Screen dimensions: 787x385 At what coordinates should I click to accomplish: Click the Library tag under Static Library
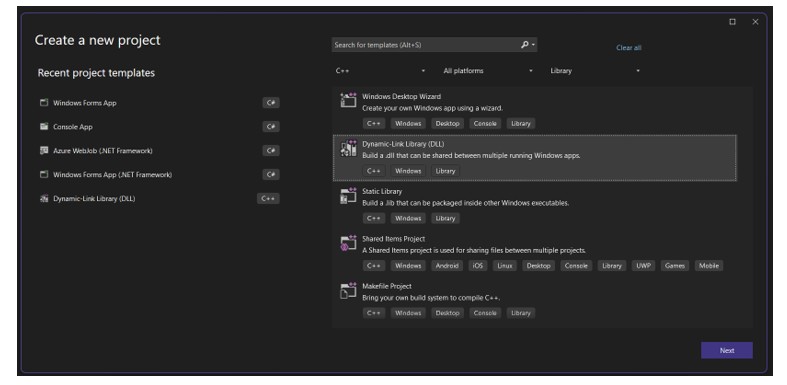pos(445,218)
